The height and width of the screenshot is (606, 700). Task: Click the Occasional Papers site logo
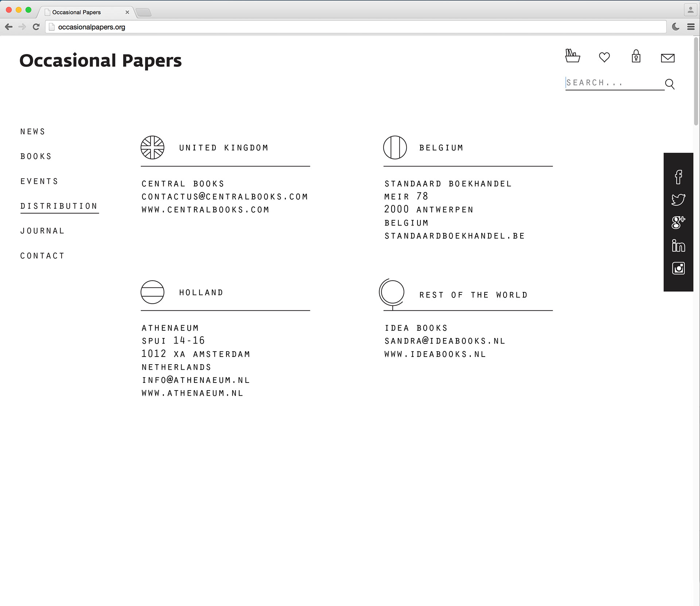pyautogui.click(x=100, y=61)
